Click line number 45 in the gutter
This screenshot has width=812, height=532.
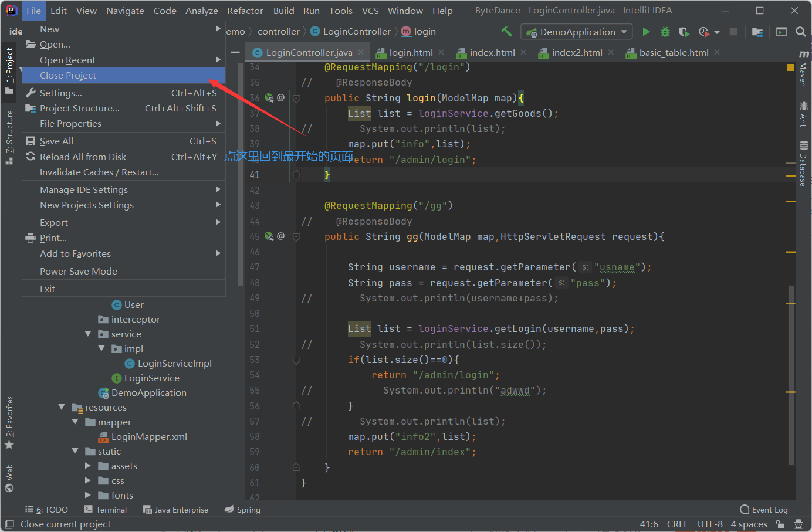click(x=255, y=236)
